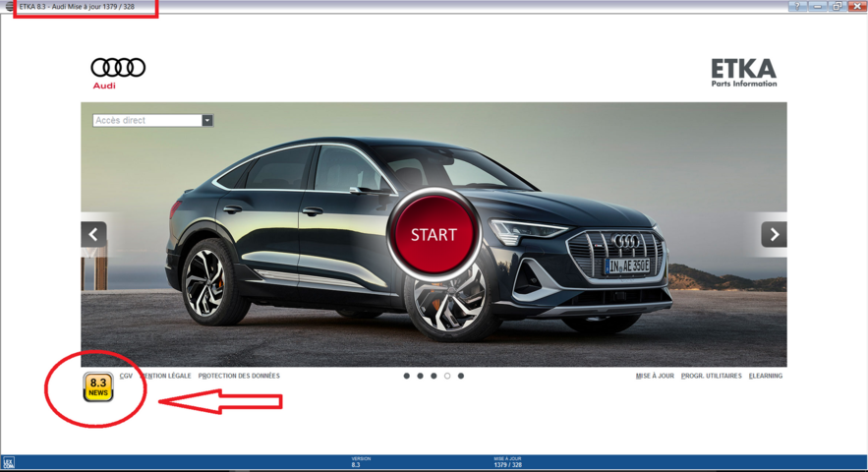Click the ETKA Parts Information logo
The image size is (868, 472).
coord(744,73)
